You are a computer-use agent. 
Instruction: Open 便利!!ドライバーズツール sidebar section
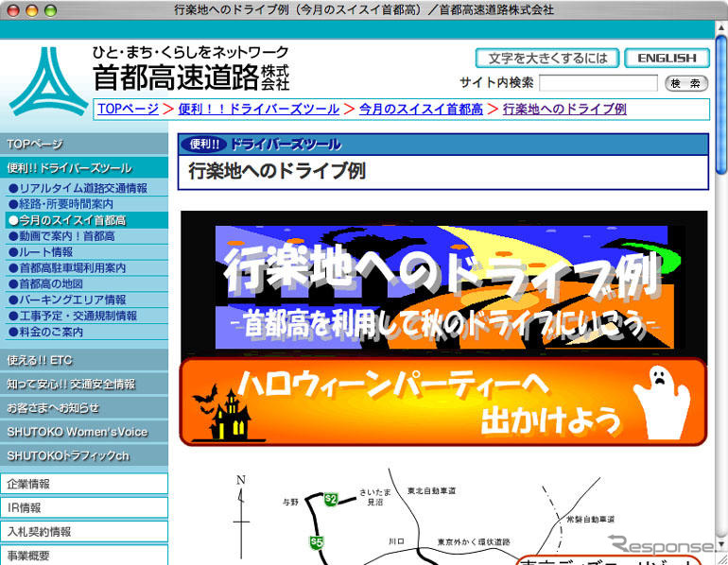pyautogui.click(x=84, y=168)
